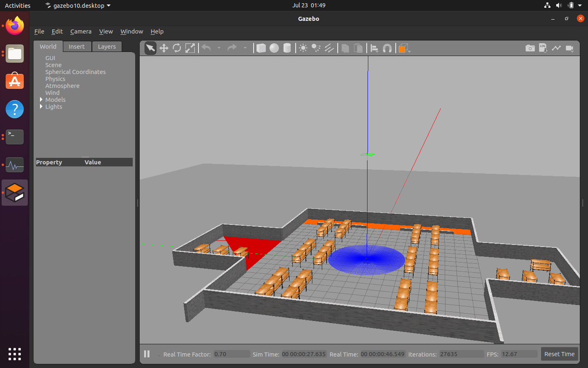This screenshot has height=368, width=588.
Task: Take a screenshot with camera icon
Action: point(530,48)
